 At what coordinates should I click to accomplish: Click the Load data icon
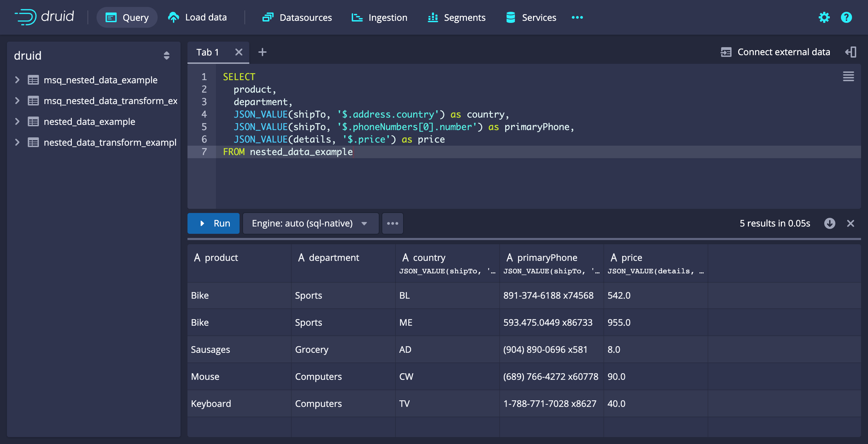tap(173, 17)
